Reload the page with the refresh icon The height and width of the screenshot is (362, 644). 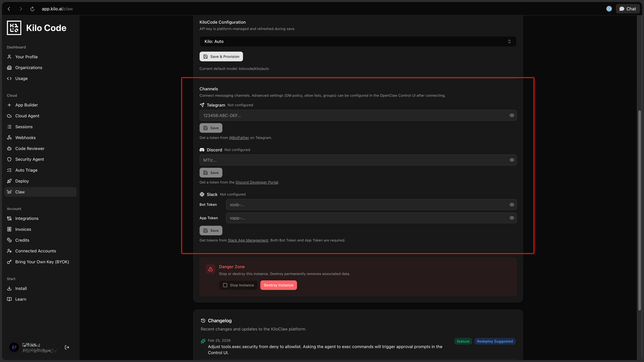[32, 9]
